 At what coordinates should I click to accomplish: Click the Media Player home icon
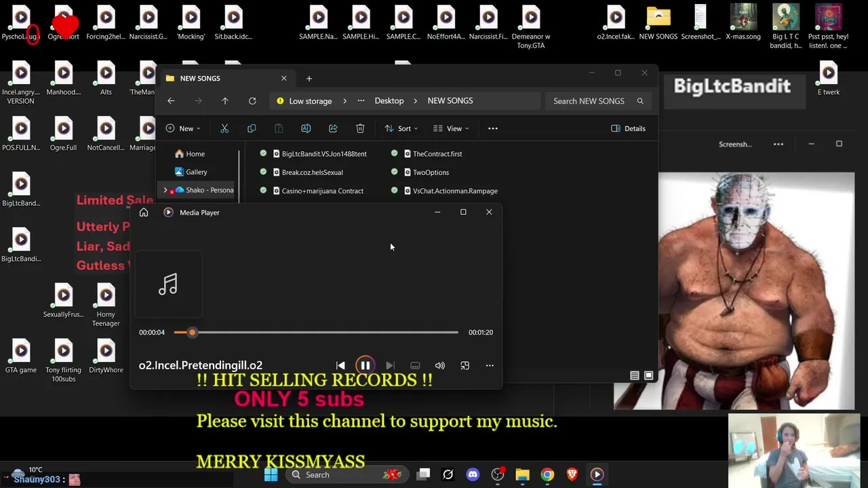144,212
